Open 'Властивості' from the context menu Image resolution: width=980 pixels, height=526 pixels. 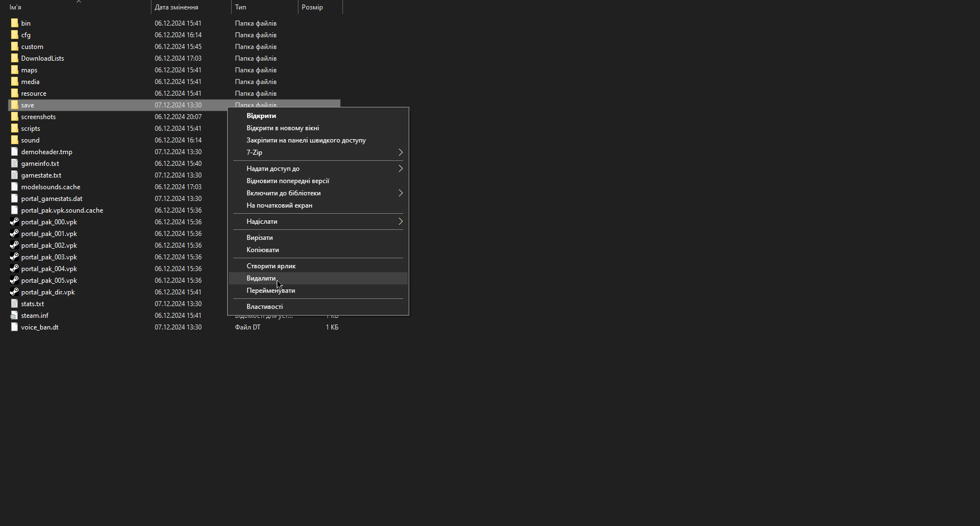tap(318, 307)
